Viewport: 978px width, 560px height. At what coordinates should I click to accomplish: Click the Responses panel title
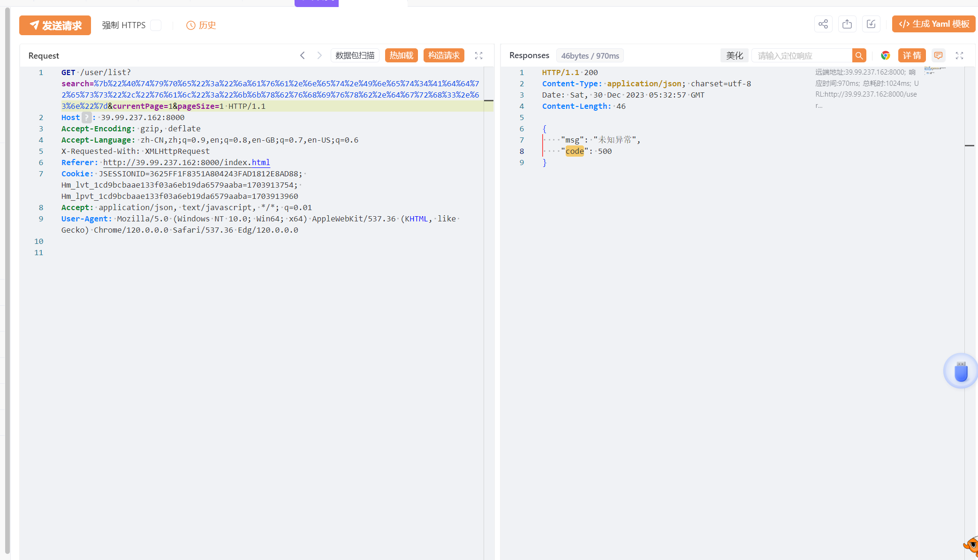[529, 55]
